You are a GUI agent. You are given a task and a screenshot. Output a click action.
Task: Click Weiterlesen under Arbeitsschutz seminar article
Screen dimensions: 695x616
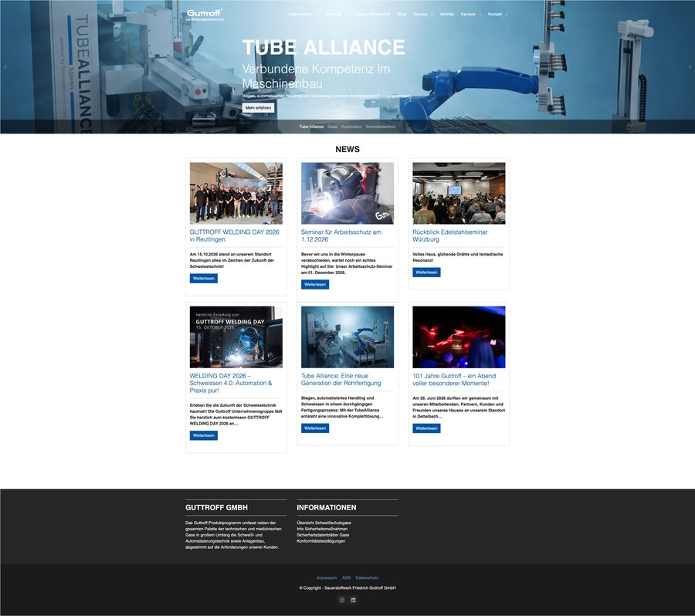(315, 285)
